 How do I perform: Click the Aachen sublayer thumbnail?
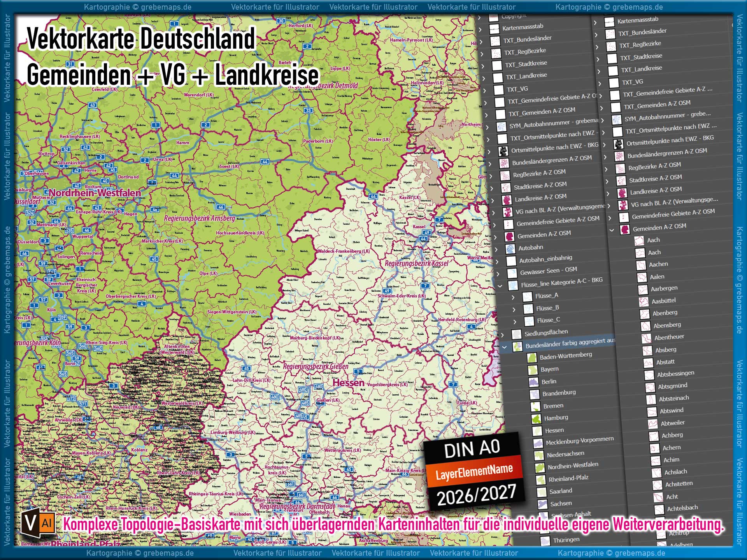[x=641, y=266]
